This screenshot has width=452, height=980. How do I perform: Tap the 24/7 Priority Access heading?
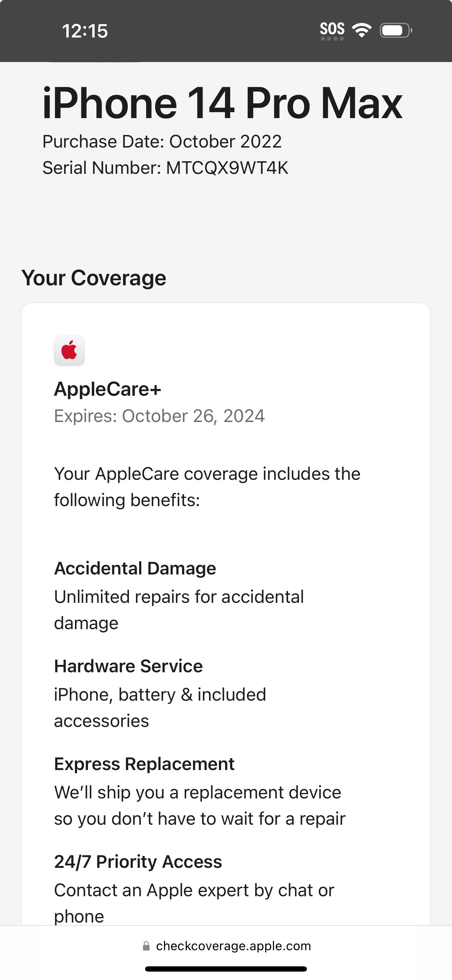pyautogui.click(x=138, y=862)
